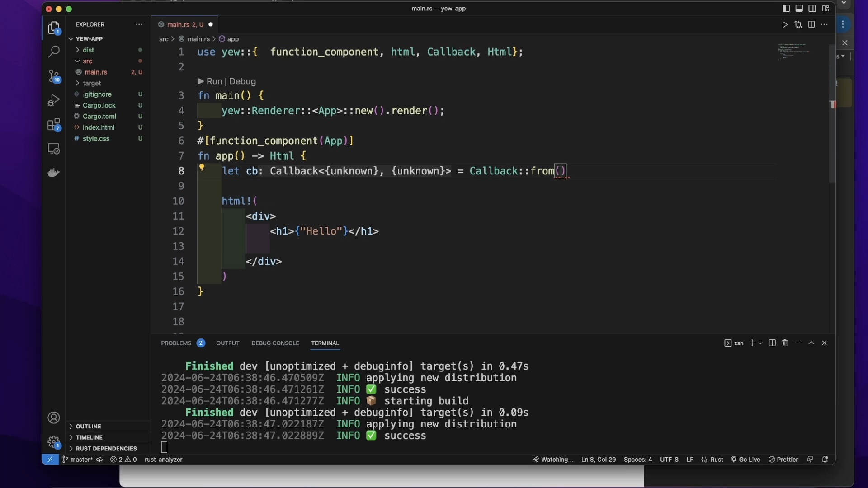868x488 pixels.
Task: Click the editor vertical scrollbar
Action: coord(832,136)
